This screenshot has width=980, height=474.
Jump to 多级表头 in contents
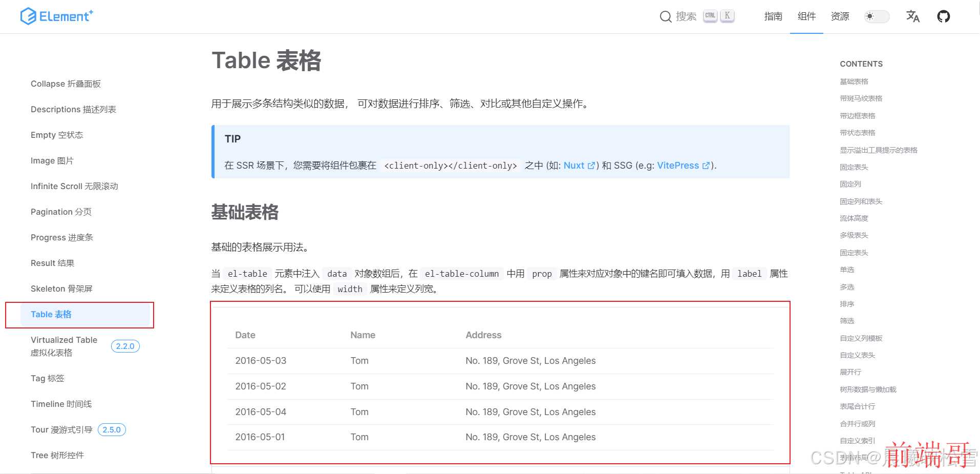click(854, 235)
